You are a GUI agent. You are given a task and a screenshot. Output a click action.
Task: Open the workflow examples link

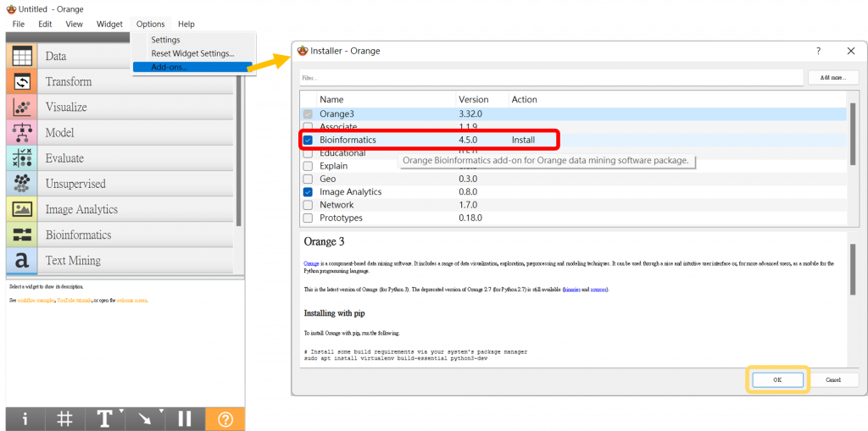(x=36, y=301)
